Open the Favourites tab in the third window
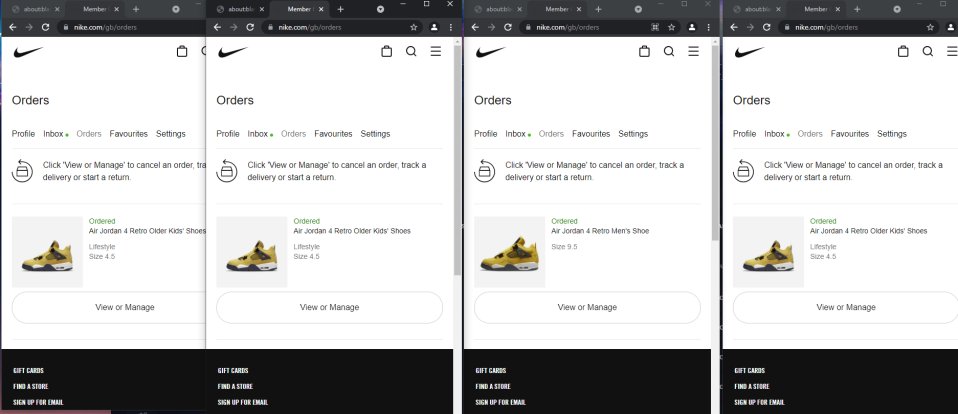 (591, 134)
